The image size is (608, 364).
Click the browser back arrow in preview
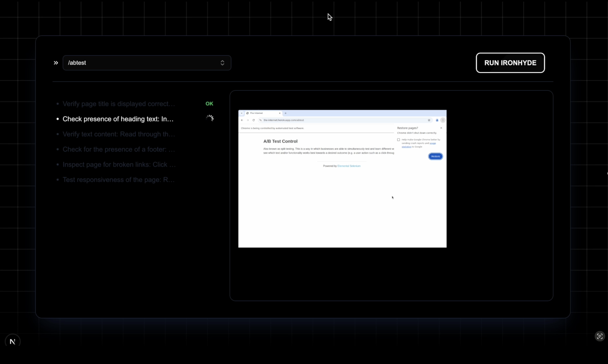pos(242,120)
